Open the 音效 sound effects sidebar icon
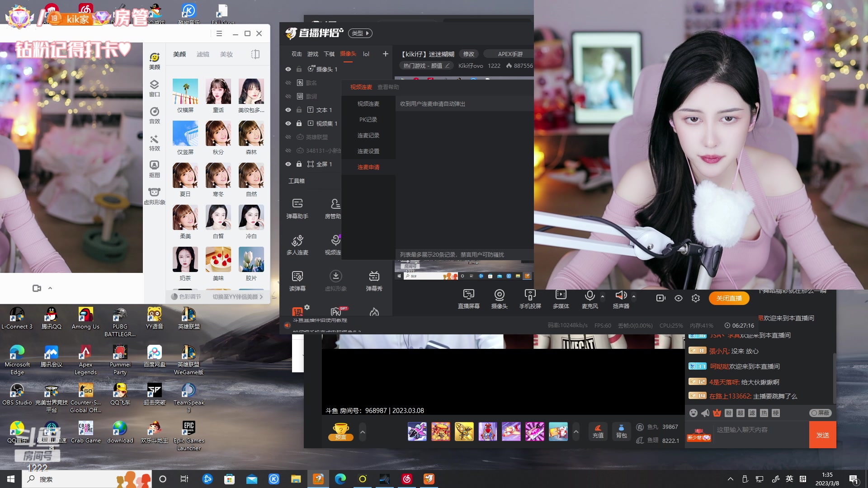Screen dimensions: 868x488 pyautogui.click(x=155, y=115)
